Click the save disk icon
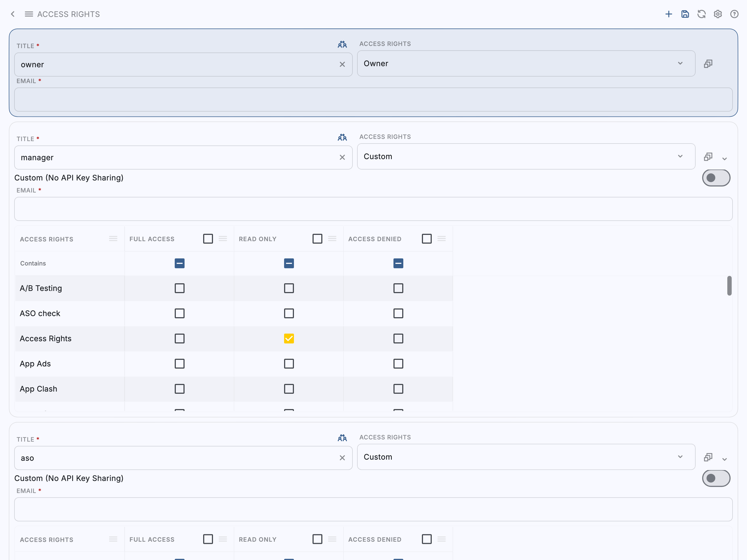Screen dimensions: 747x560 [x=685, y=14]
